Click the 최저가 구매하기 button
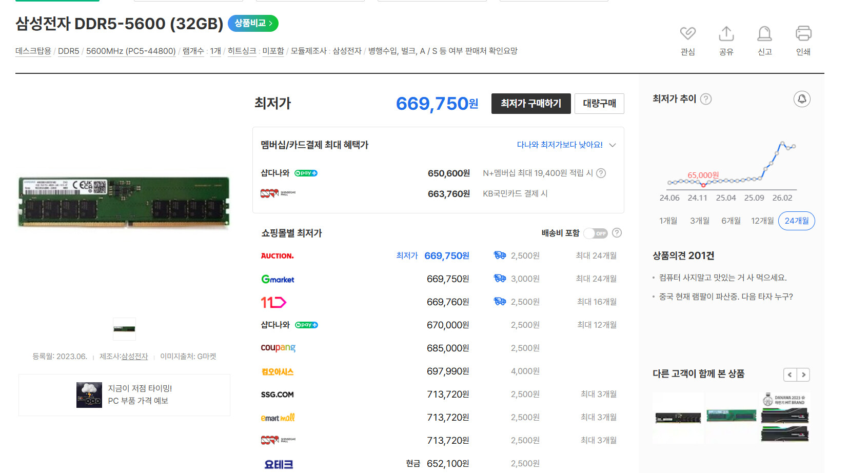 531,104
